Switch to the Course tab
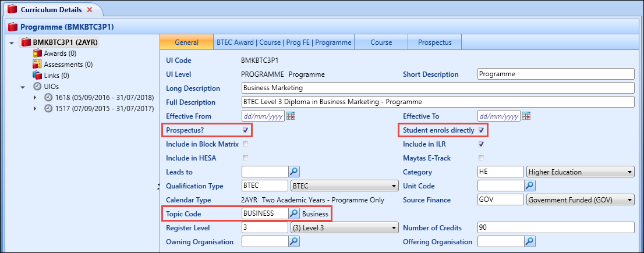This screenshot has width=644, height=253. click(381, 42)
